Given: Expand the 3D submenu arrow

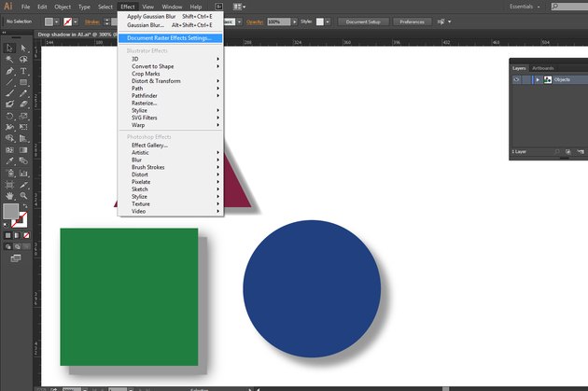Looking at the screenshot, I should pos(217,59).
